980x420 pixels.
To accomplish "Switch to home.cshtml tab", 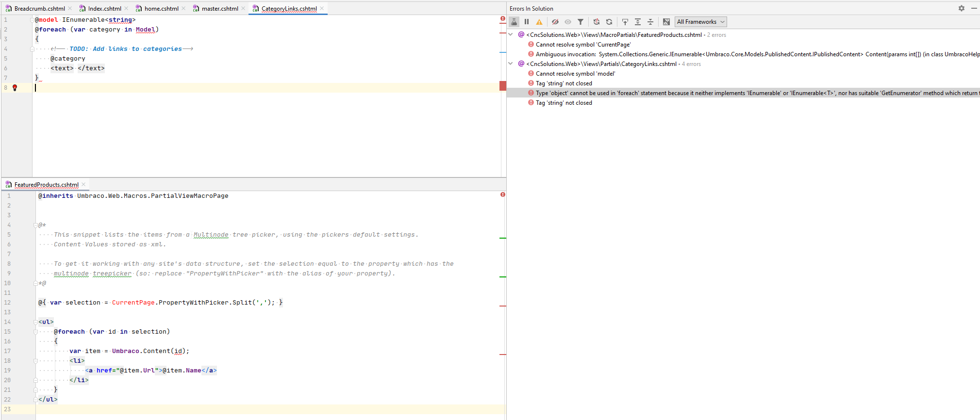I will (161, 9).
